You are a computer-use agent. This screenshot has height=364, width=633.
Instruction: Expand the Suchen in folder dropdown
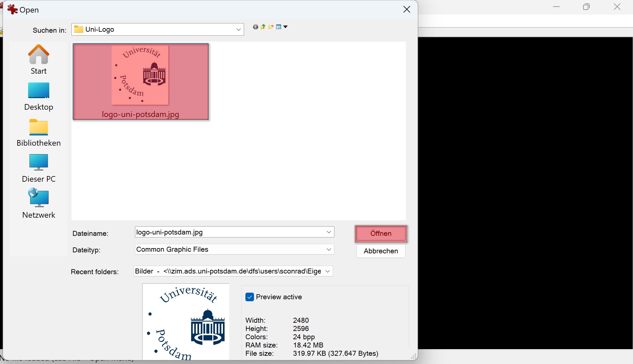click(x=238, y=29)
